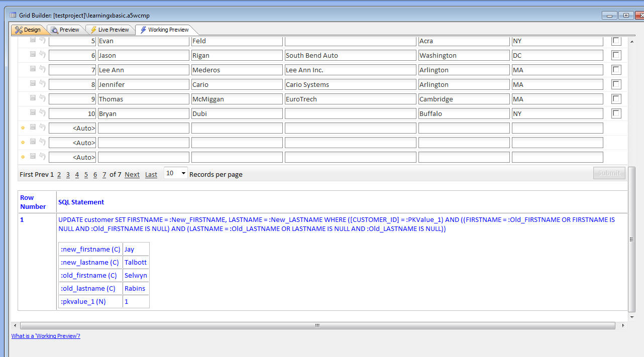Click the last name field containing Dubi
This screenshot has width=644, height=357.
237,113
